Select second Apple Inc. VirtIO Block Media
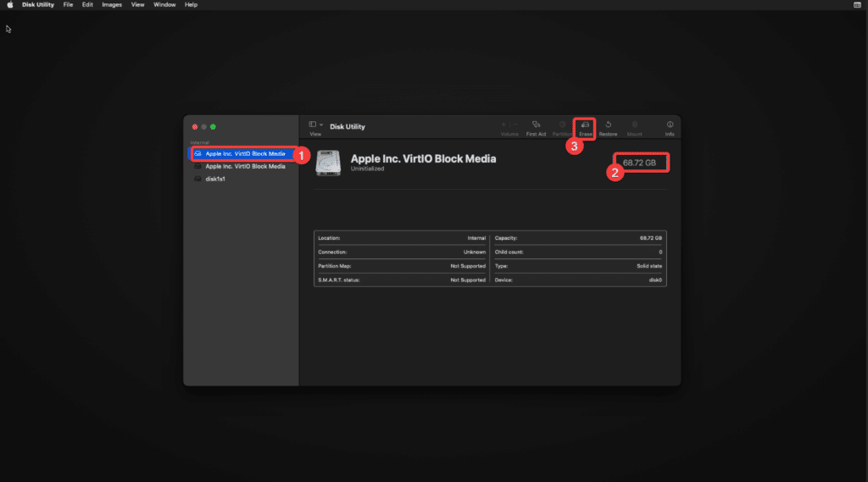Screen dimensions: 868x482 [245, 167]
